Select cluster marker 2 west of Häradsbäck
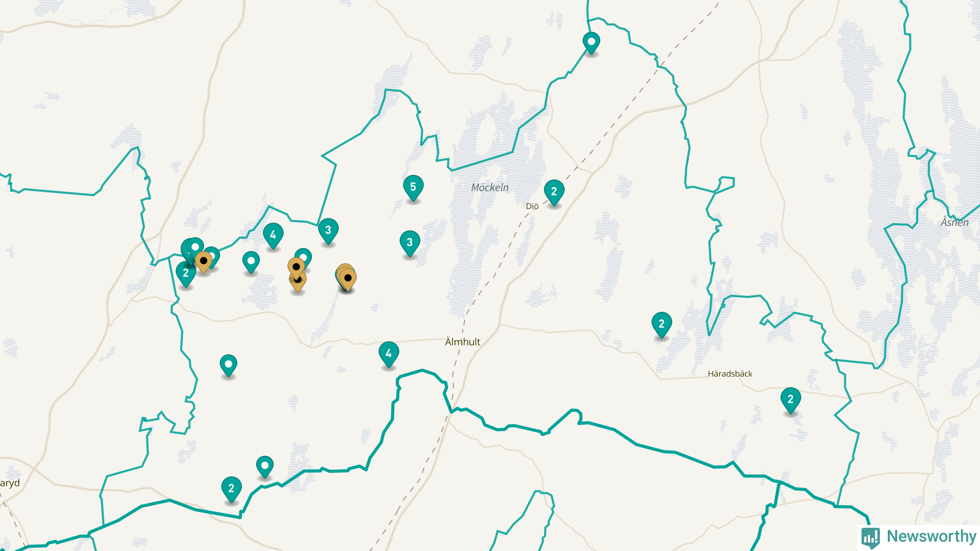This screenshot has height=551, width=980. [x=661, y=324]
